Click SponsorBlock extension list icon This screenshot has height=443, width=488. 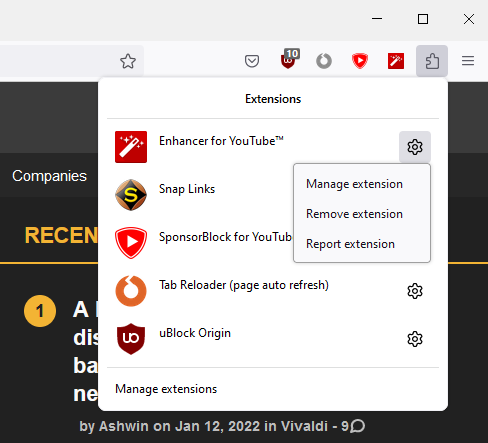coord(131,243)
